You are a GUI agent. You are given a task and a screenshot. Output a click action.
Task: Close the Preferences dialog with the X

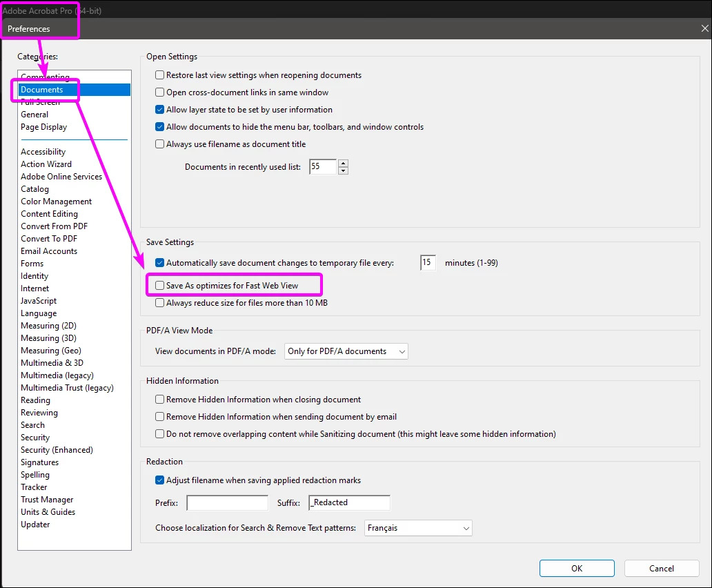click(x=704, y=28)
